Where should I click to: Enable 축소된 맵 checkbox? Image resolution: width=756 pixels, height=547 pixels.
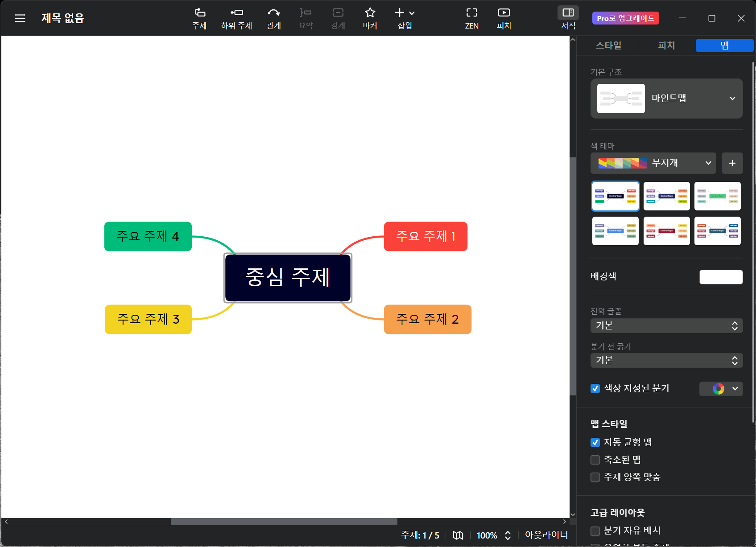(x=595, y=460)
